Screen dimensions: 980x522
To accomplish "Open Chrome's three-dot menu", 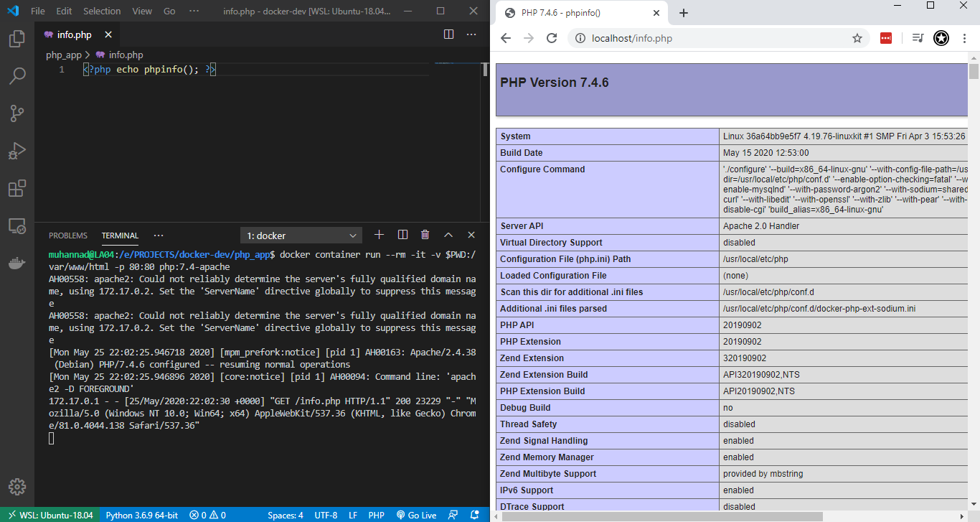I will pyautogui.click(x=965, y=37).
